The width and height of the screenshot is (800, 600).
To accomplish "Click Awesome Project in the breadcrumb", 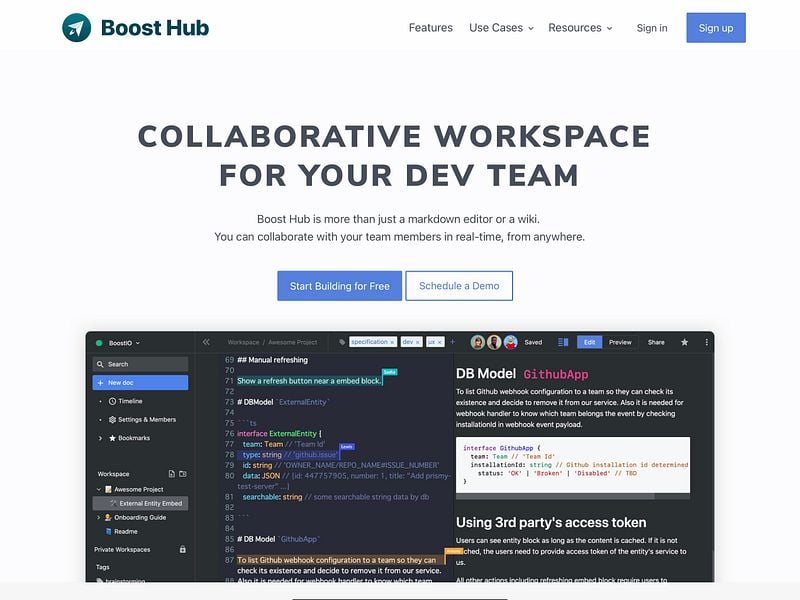I will 293,342.
